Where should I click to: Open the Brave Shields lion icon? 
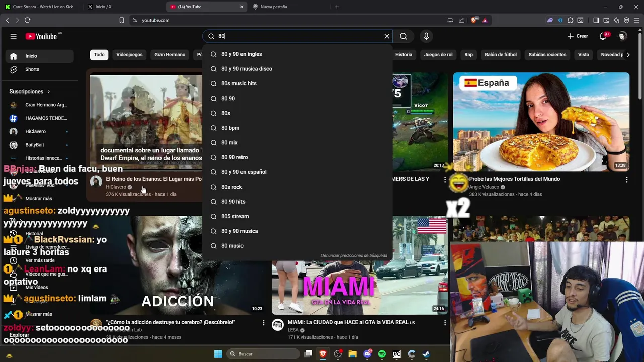(x=474, y=20)
